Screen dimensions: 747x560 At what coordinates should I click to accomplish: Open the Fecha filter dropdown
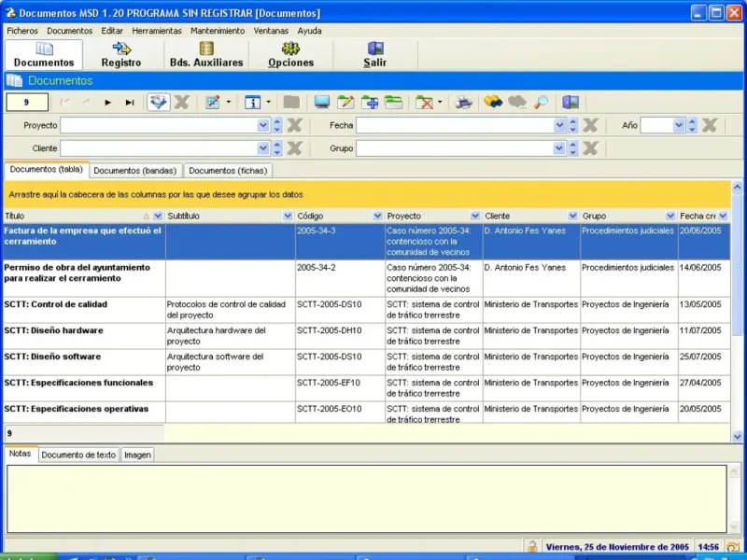point(560,125)
